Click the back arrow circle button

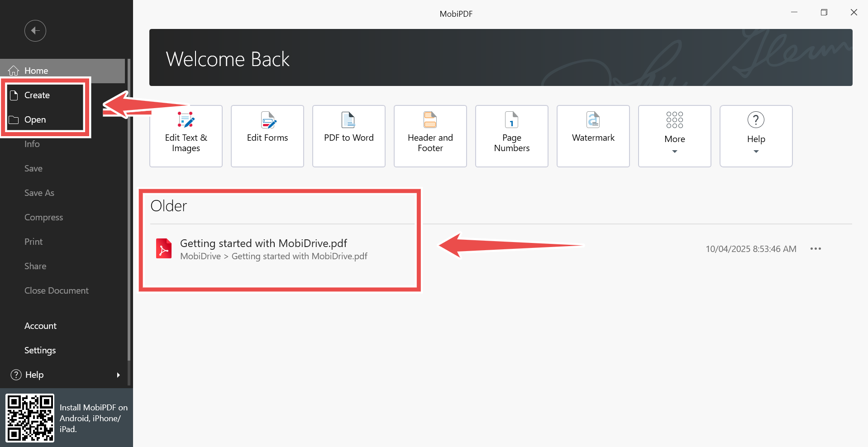[35, 31]
